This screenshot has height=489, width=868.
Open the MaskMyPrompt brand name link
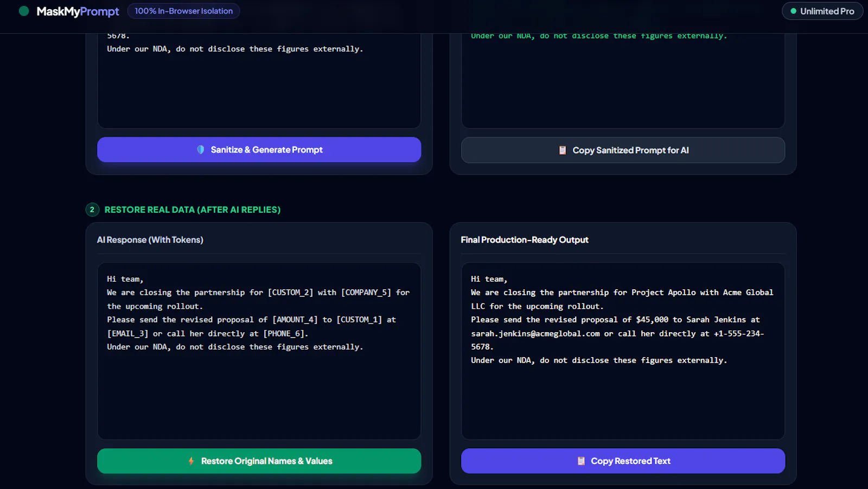pyautogui.click(x=78, y=11)
